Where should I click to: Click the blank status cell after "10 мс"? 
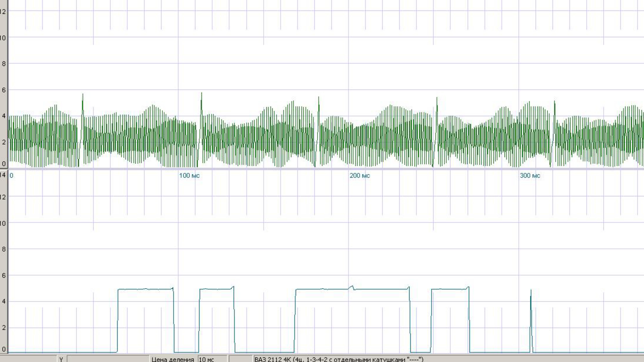tap(241, 359)
